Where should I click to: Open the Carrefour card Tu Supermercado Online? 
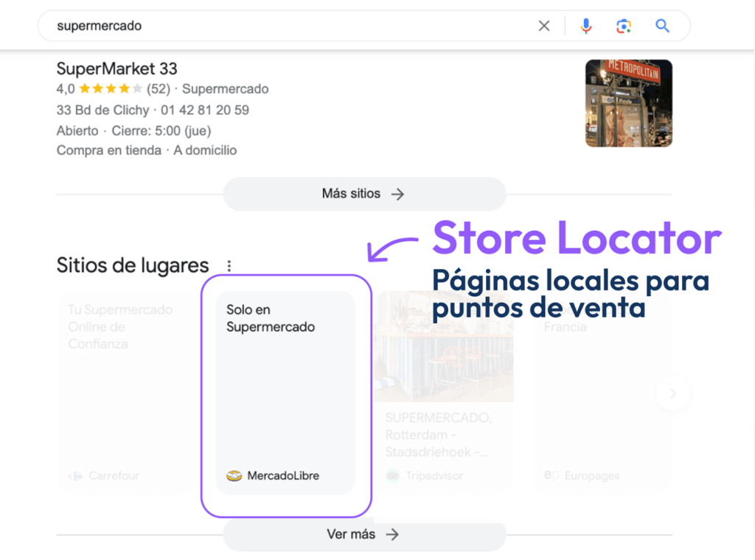(x=125, y=392)
